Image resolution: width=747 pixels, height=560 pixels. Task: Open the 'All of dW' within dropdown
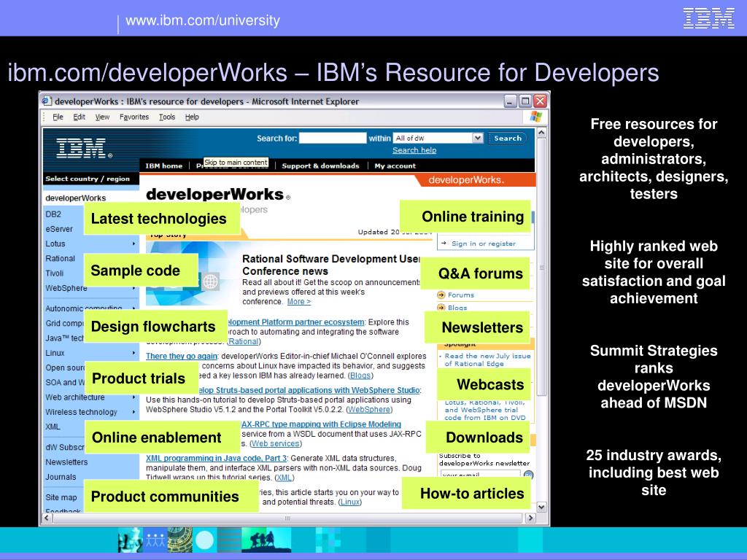pos(438,138)
